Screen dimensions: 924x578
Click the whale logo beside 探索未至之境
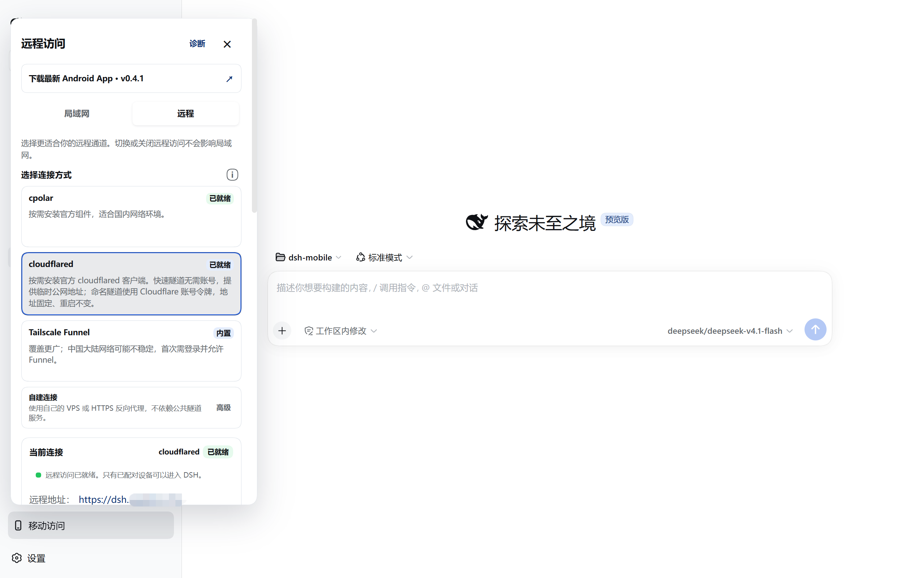(x=476, y=222)
